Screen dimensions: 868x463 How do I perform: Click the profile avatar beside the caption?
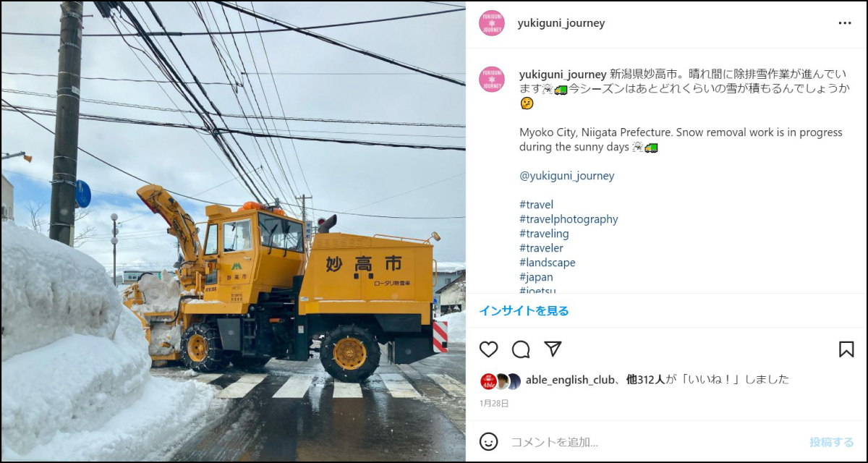491,79
